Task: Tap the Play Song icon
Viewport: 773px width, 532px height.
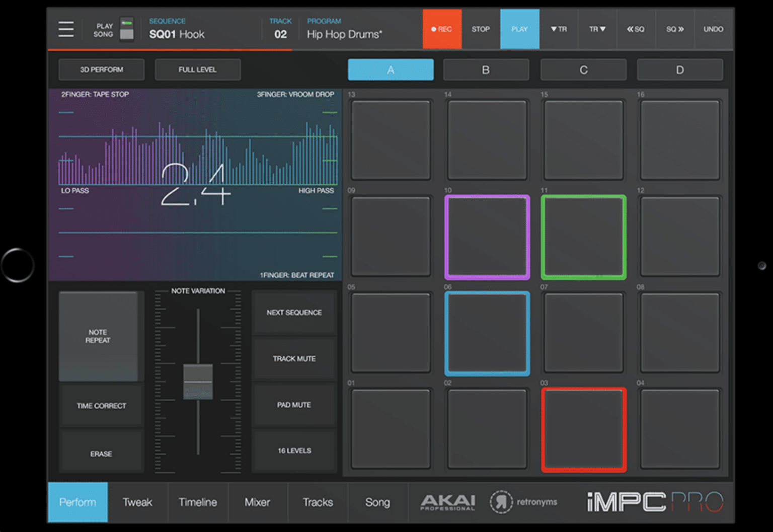Action: coord(126,29)
